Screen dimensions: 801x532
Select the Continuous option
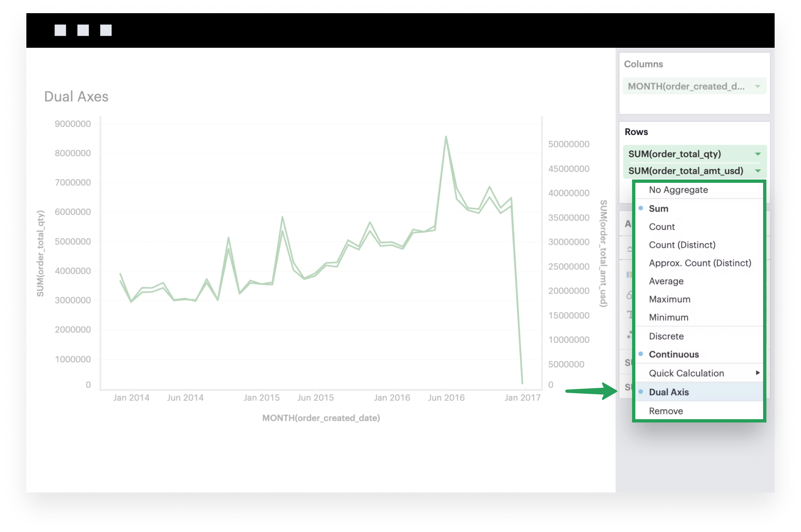[x=674, y=355]
